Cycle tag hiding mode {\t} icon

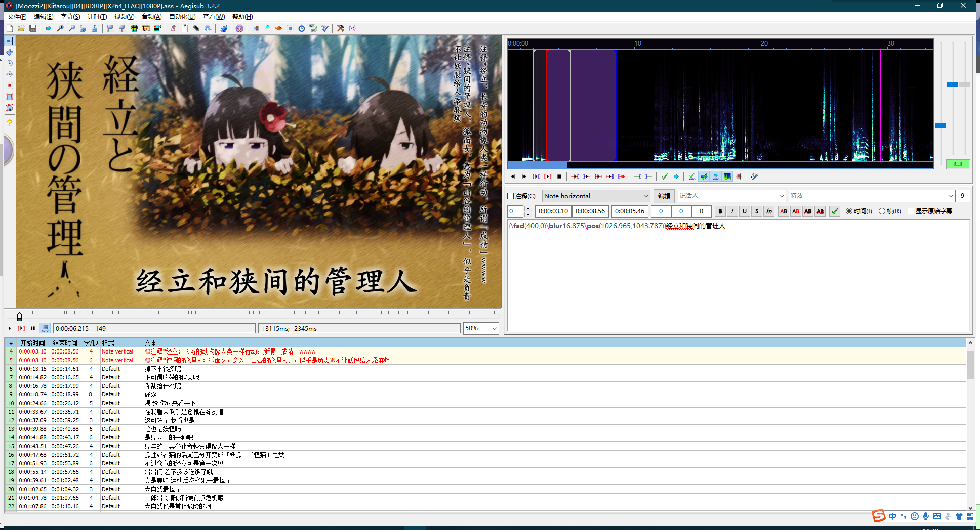(352, 28)
